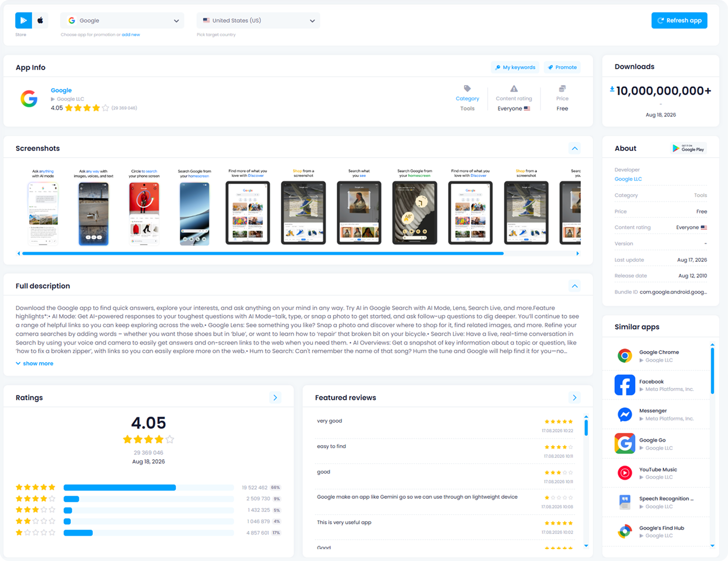Click the Bundle ID value
728x561 pixels.
point(673,292)
